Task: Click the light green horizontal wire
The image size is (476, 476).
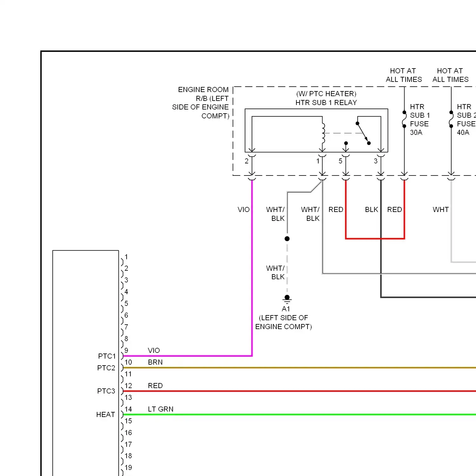Action: point(300,414)
